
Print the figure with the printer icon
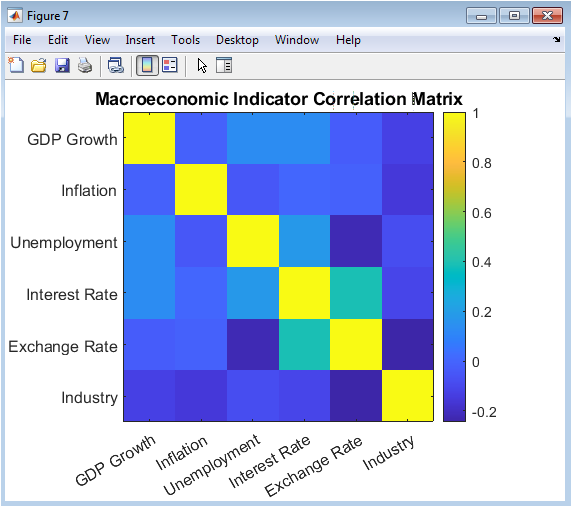coord(85,66)
